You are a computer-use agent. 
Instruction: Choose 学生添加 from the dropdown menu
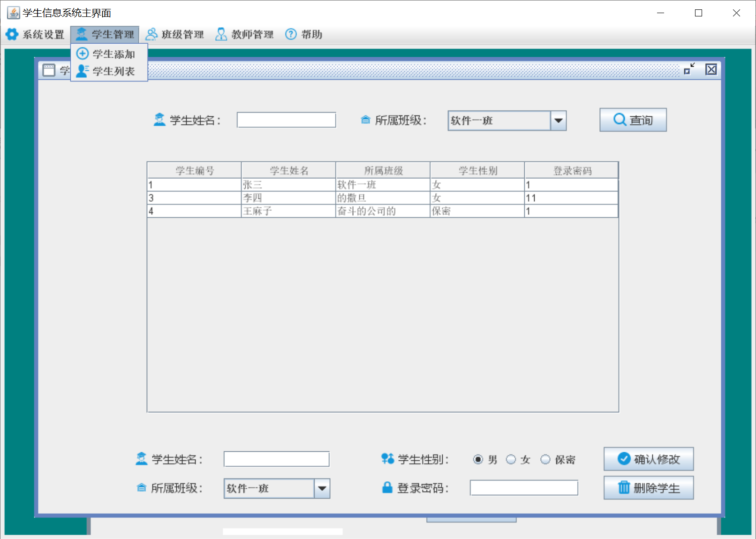coord(109,54)
